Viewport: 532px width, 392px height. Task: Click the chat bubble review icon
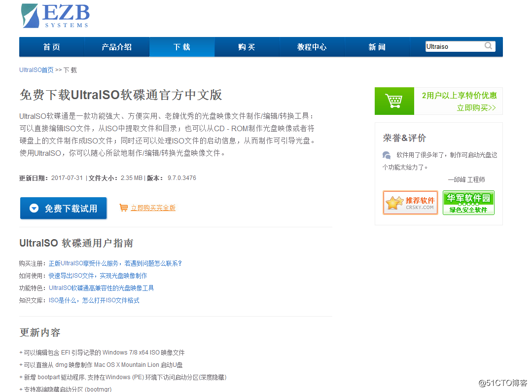387,155
